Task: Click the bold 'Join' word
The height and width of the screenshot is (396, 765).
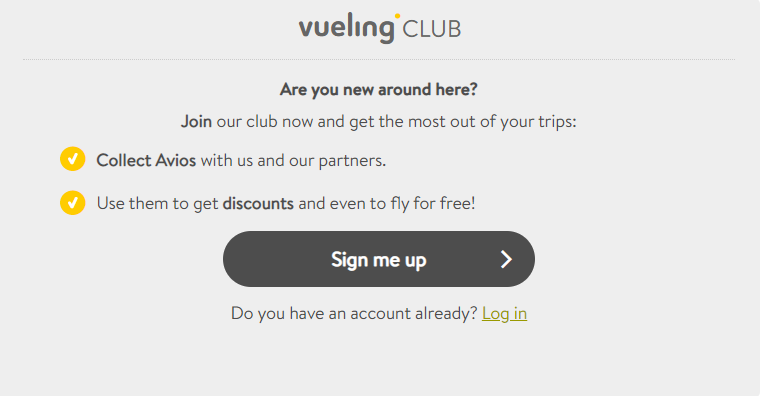Action: [196, 121]
